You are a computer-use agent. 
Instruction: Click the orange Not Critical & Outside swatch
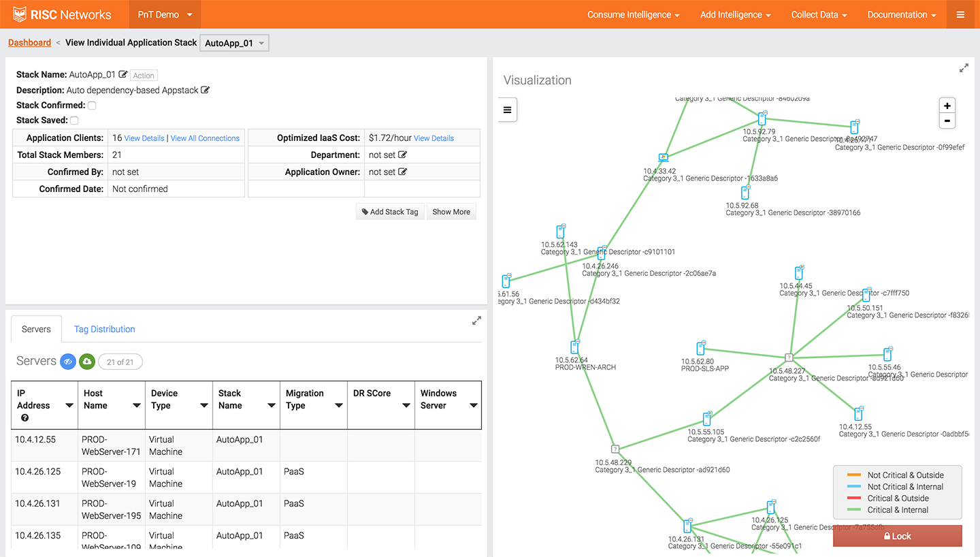pos(854,475)
